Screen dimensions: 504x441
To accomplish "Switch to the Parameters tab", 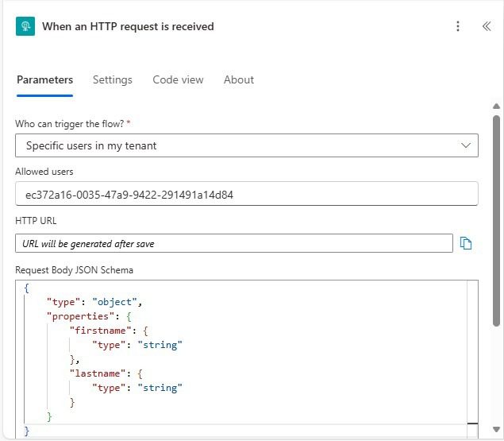I will coord(44,79).
